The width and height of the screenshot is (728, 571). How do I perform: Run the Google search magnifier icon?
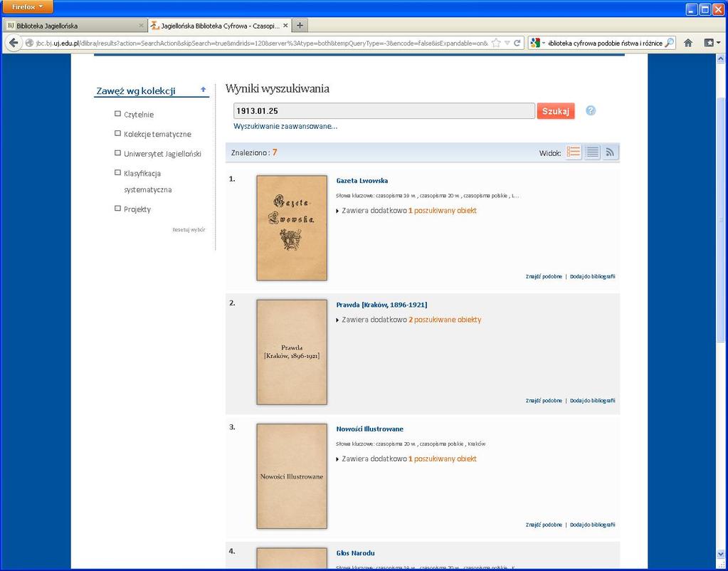pos(669,43)
